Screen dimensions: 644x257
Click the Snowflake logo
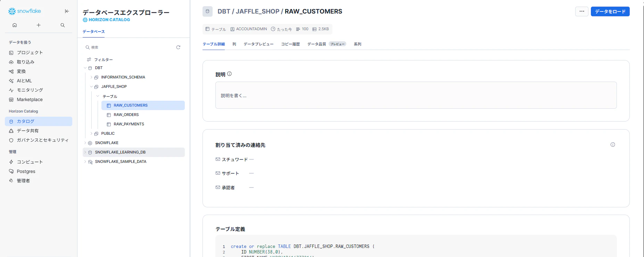(x=25, y=11)
